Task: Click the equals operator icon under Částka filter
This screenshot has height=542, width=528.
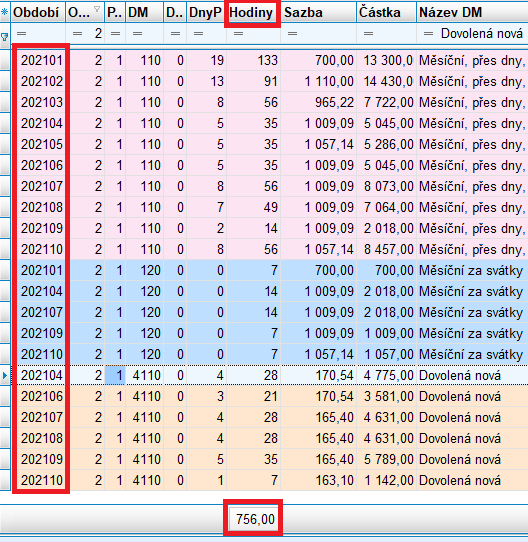Action: [368, 34]
